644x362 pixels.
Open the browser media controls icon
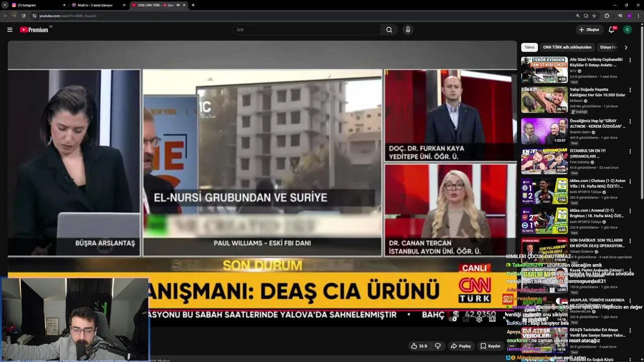[x=619, y=16]
